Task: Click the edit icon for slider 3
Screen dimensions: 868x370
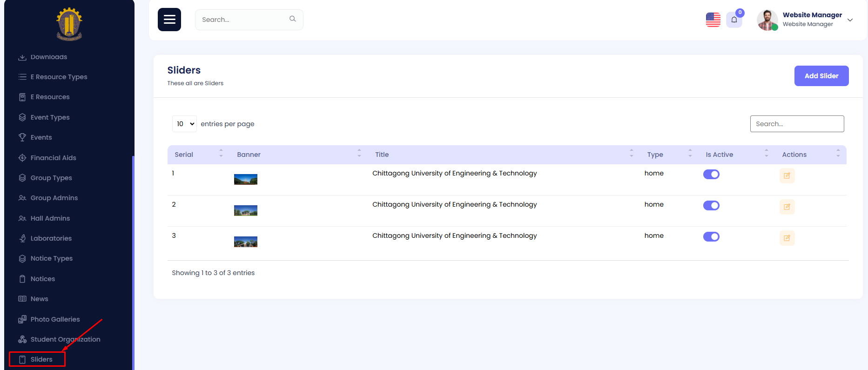Action: coord(787,238)
